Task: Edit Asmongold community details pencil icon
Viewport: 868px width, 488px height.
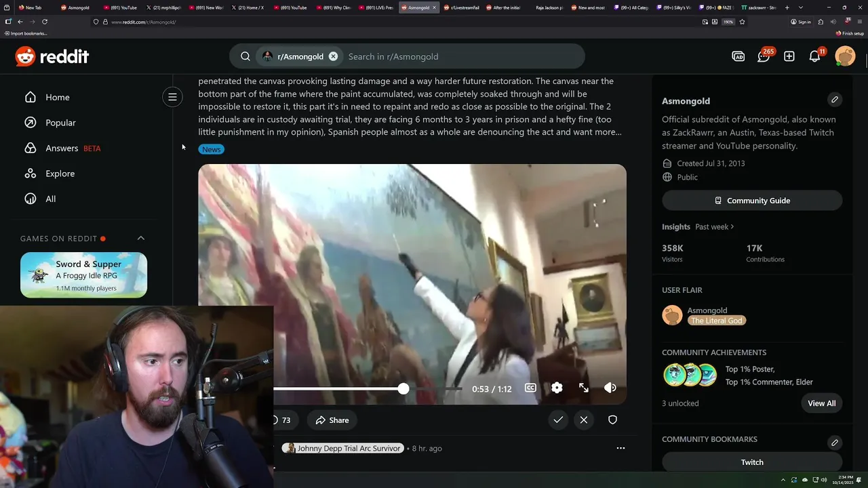Action: [x=835, y=100]
